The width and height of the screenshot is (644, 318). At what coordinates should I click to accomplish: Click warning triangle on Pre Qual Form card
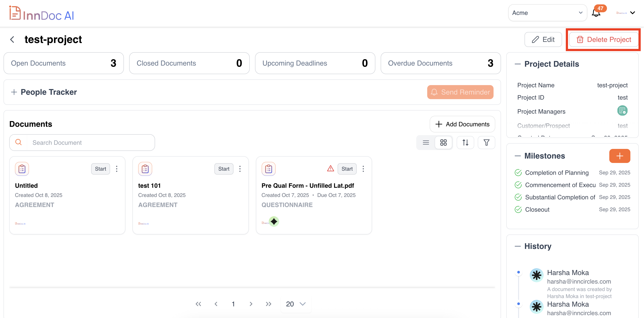tap(330, 169)
